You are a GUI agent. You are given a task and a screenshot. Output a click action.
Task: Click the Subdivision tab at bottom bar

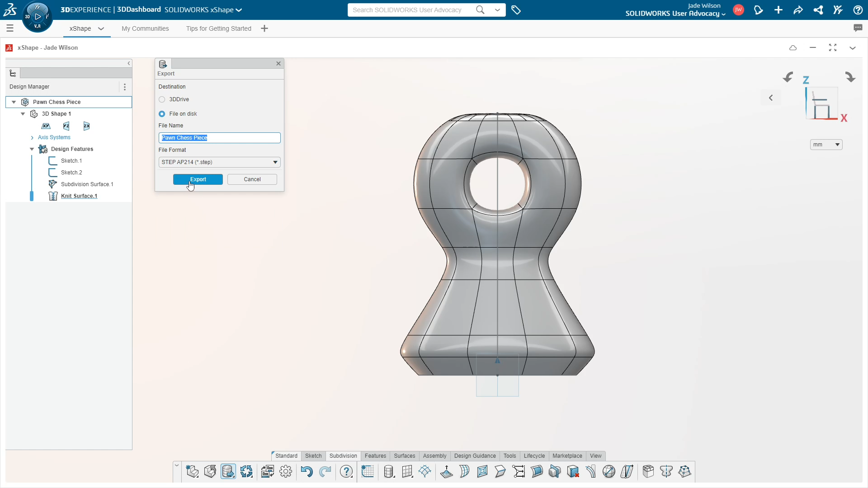pyautogui.click(x=343, y=456)
